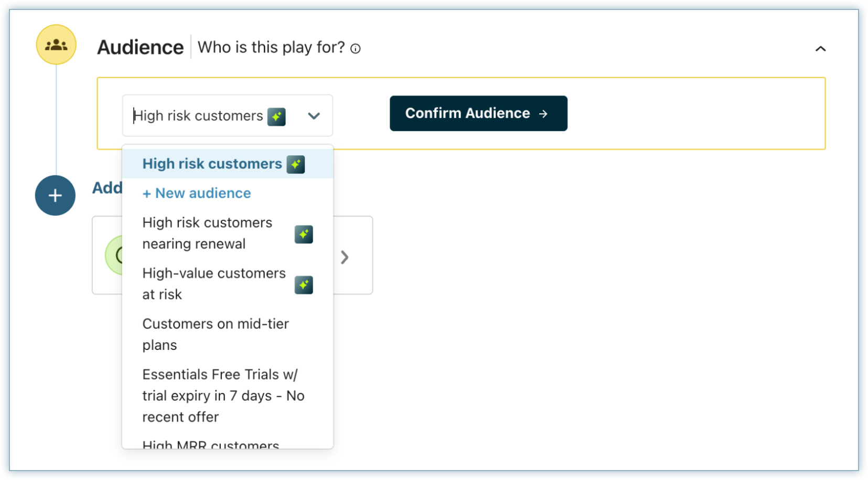The image size is (868, 480).
Task: Open the card using its right chevron
Action: tap(345, 257)
